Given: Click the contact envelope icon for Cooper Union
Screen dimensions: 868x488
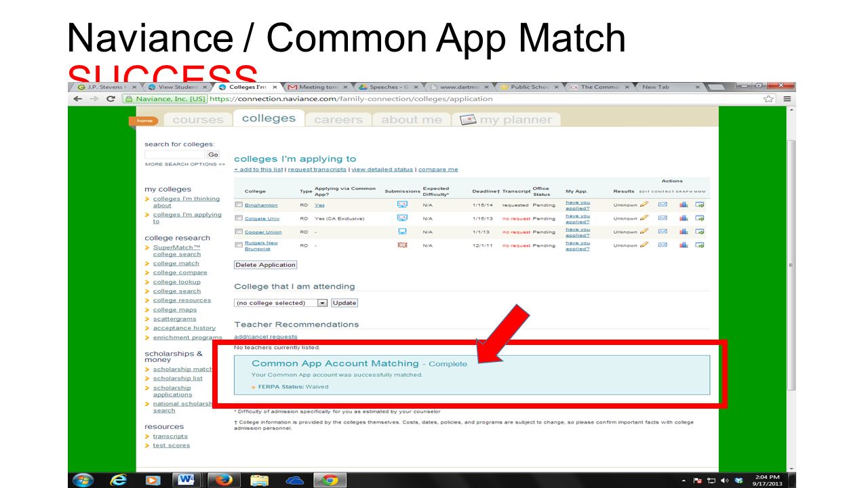Looking at the screenshot, I should click(x=663, y=231).
